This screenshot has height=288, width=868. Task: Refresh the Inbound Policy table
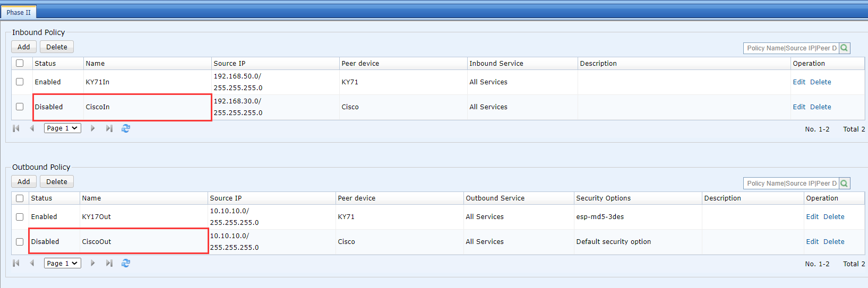click(126, 128)
